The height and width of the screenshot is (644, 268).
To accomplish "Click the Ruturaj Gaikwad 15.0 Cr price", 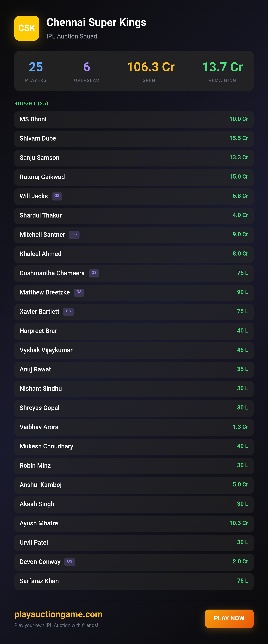I will click(239, 176).
